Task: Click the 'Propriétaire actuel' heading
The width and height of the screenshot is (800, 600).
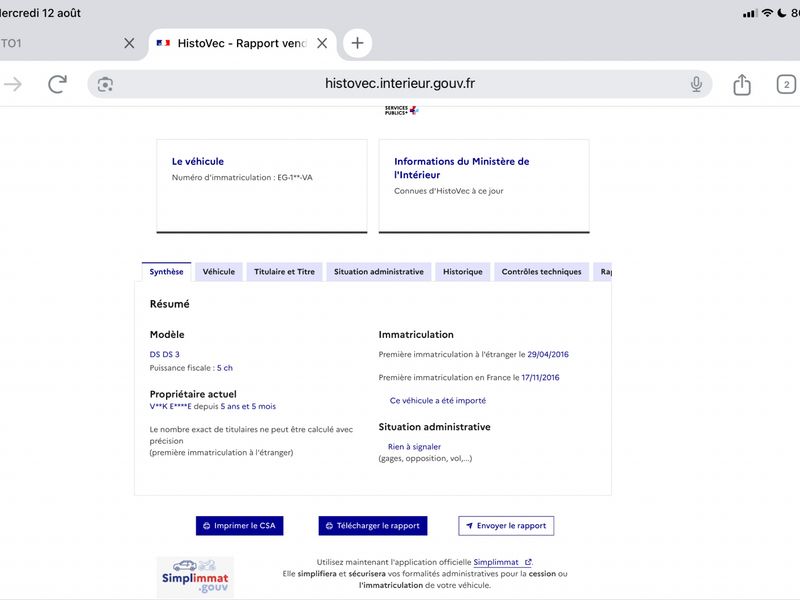Action: (x=193, y=394)
